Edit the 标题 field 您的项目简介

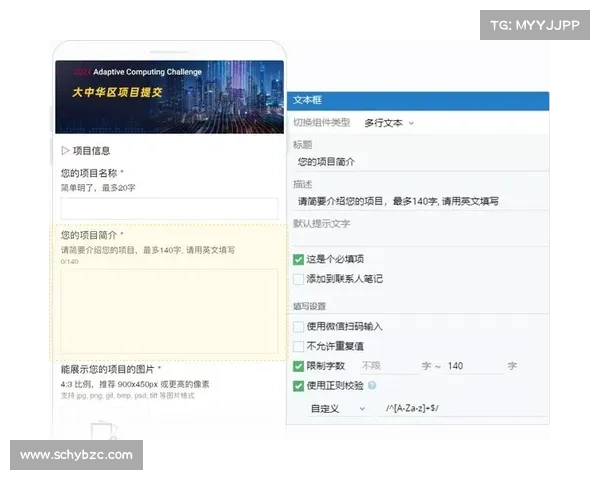click(x=421, y=162)
